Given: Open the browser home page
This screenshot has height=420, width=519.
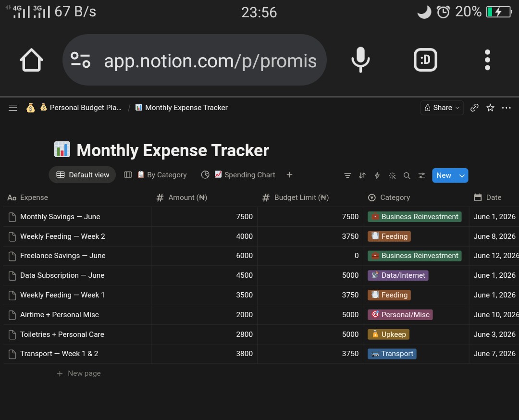Looking at the screenshot, I should (31, 60).
